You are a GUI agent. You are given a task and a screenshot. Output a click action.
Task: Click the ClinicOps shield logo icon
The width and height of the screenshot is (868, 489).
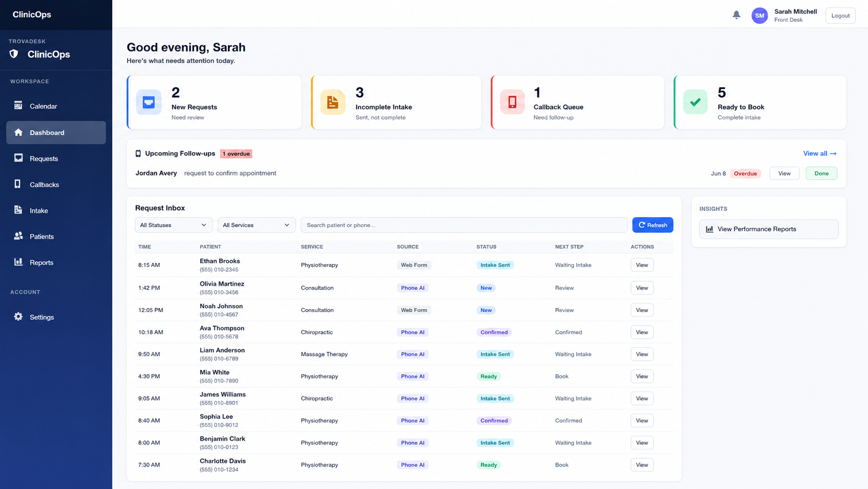pos(14,54)
